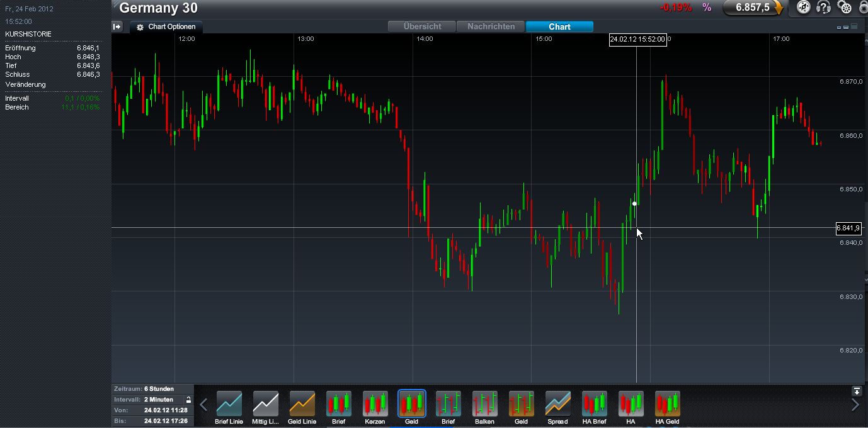Select the Brief Linie chart type
Viewport: 868px width, 428px height.
[229, 404]
